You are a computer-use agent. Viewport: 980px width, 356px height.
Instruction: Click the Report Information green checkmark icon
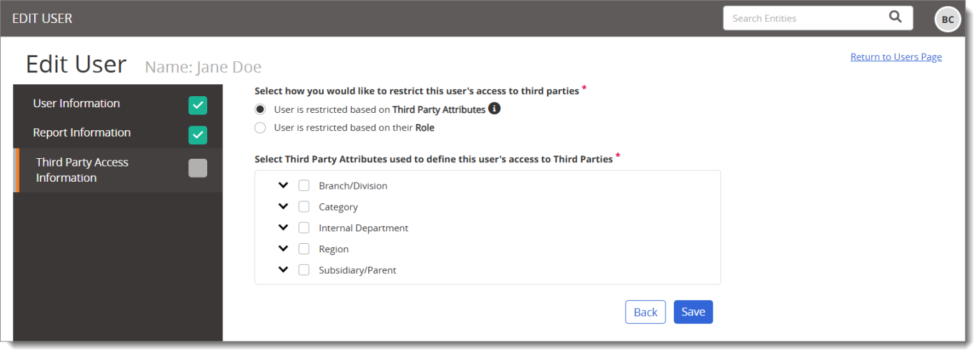[x=198, y=134]
